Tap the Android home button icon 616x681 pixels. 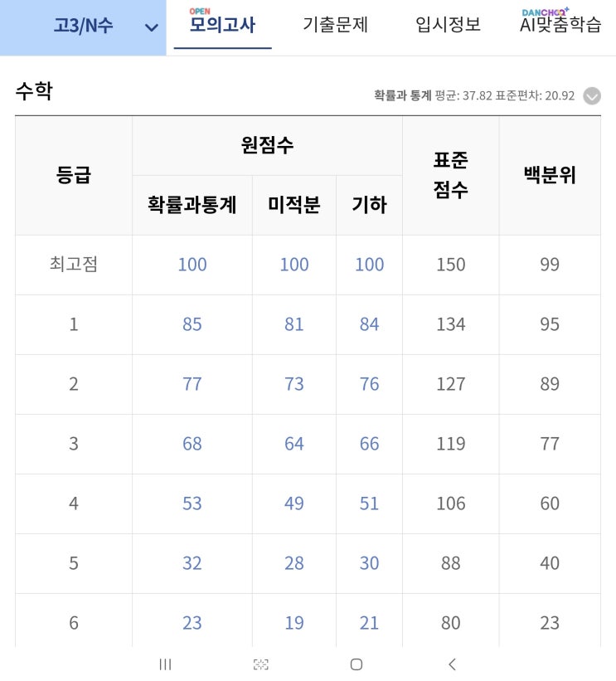coord(357,664)
